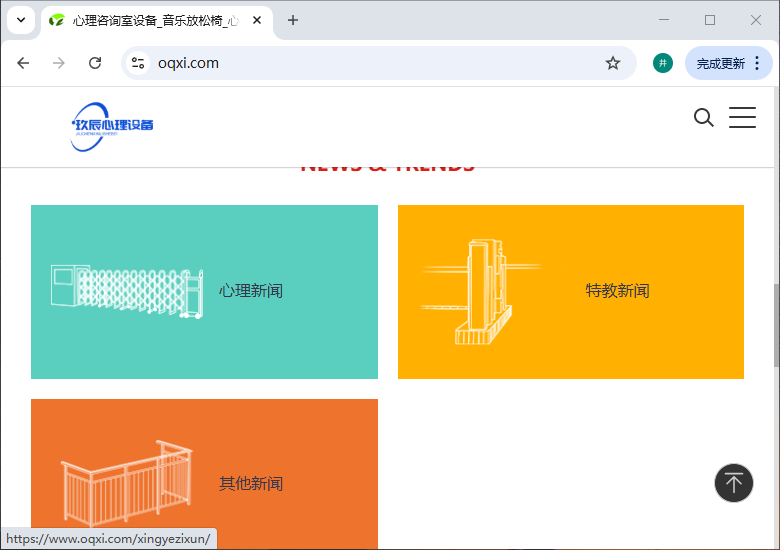780x550 pixels.
Task: View site information icon in address bar
Action: (138, 63)
